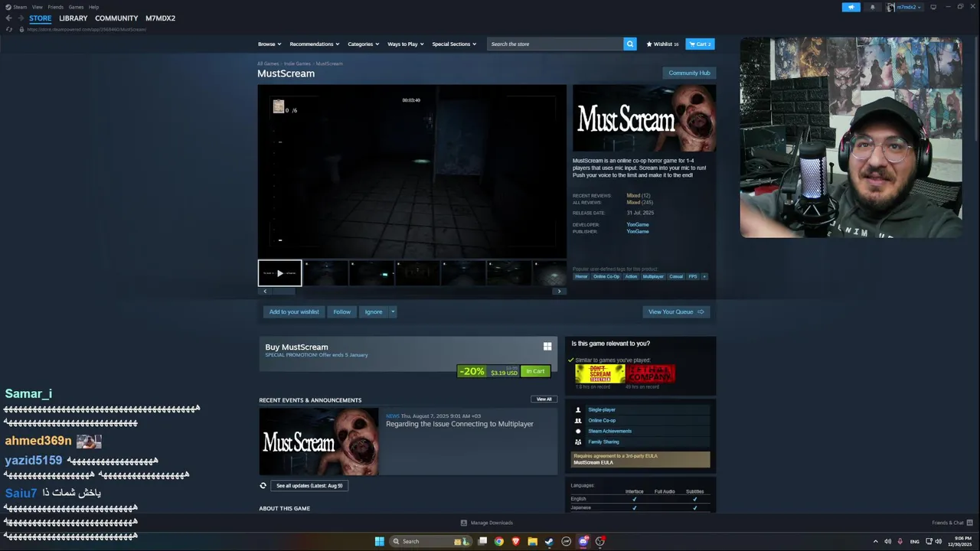Click View Your Queue

tap(676, 311)
